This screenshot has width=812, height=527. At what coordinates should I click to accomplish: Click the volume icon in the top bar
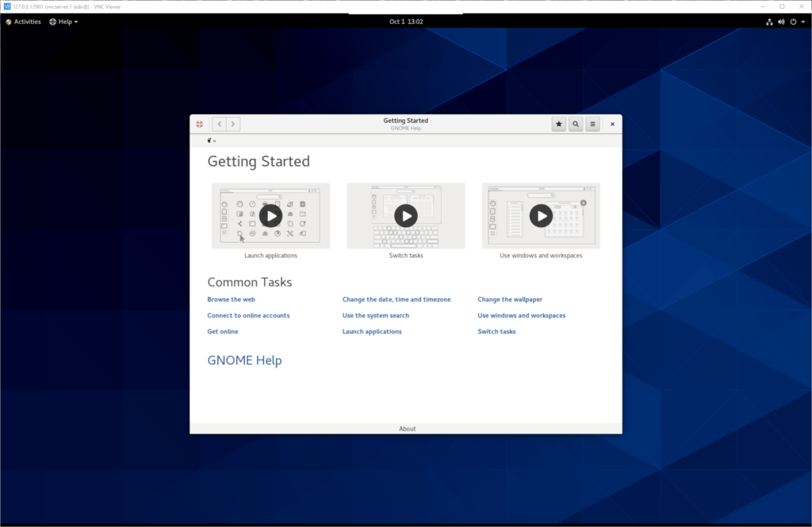point(780,21)
